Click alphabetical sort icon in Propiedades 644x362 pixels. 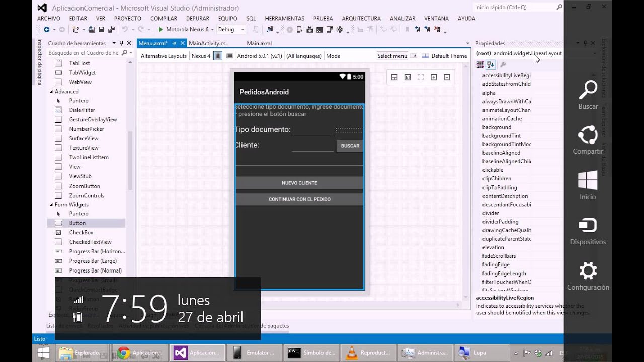tap(491, 64)
